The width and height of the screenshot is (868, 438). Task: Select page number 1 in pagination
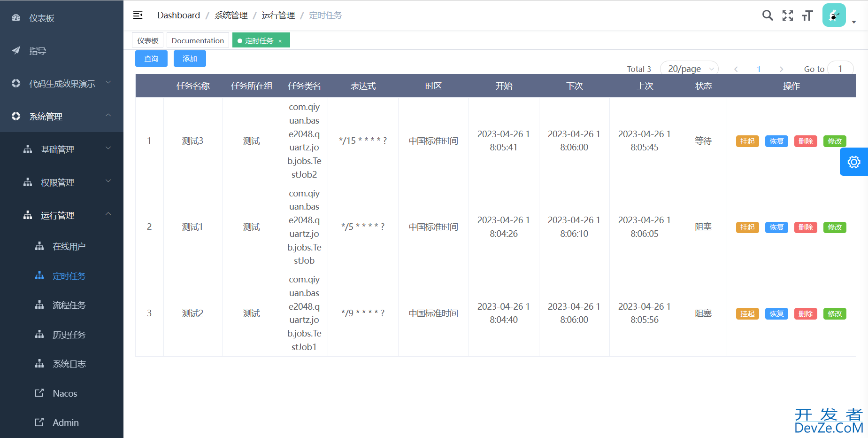(x=759, y=69)
